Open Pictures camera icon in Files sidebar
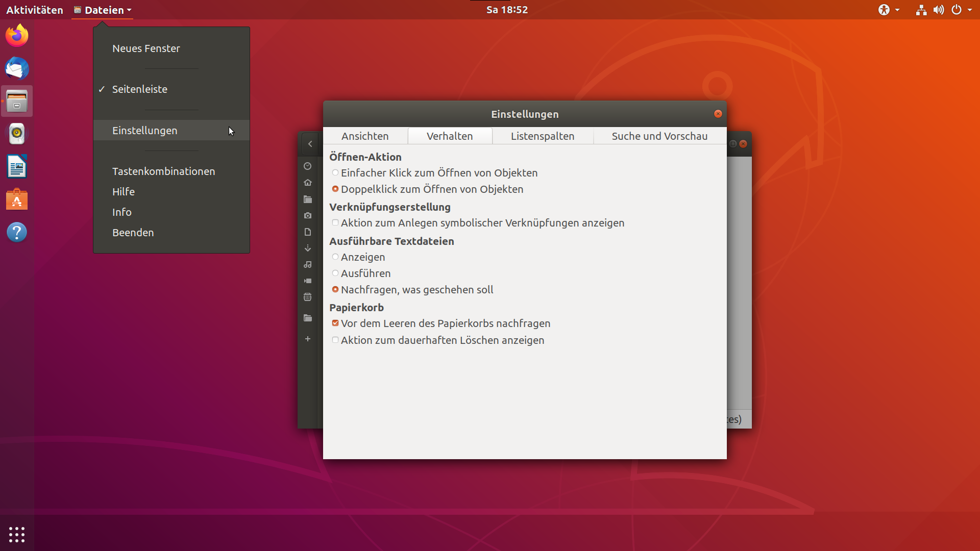 (x=308, y=215)
